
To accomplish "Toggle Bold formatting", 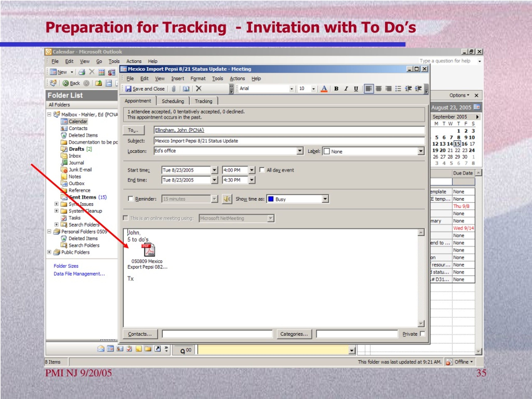I will (336, 89).
